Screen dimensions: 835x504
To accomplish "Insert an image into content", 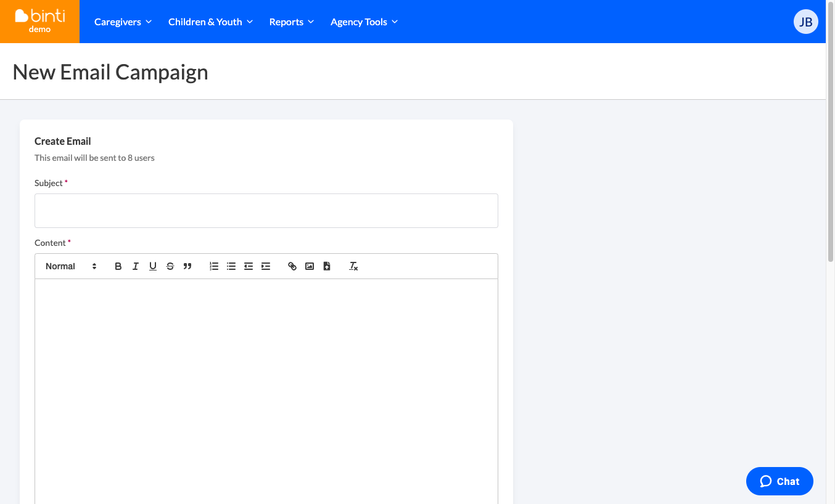I will point(310,266).
